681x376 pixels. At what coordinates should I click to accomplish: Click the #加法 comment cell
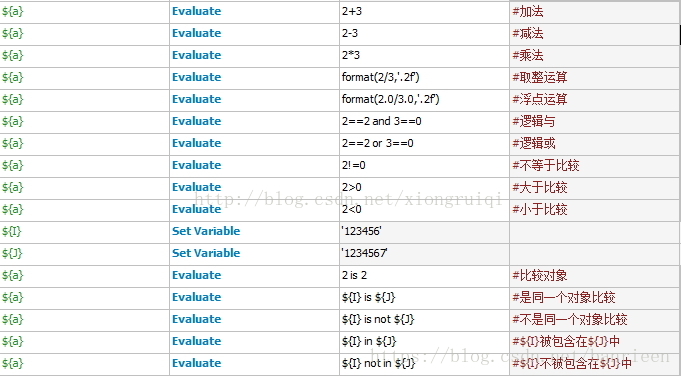coord(595,12)
